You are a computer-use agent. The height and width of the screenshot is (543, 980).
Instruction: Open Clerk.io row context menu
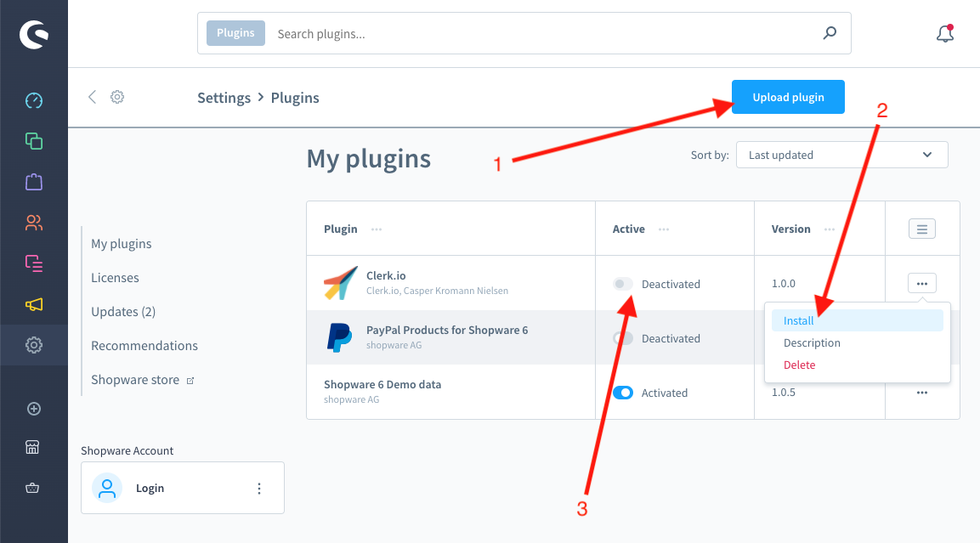point(922,284)
